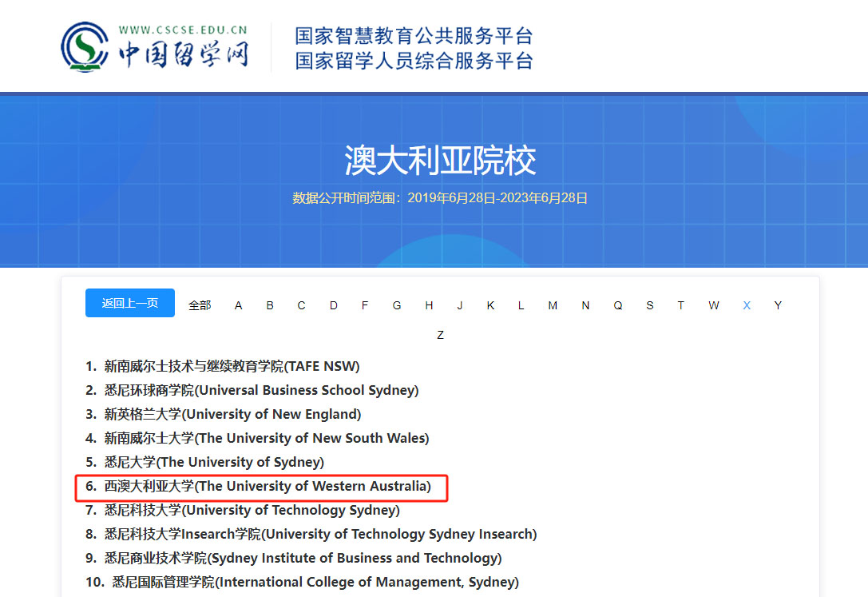Filter schools by letter C
This screenshot has height=597, width=868.
(x=301, y=305)
